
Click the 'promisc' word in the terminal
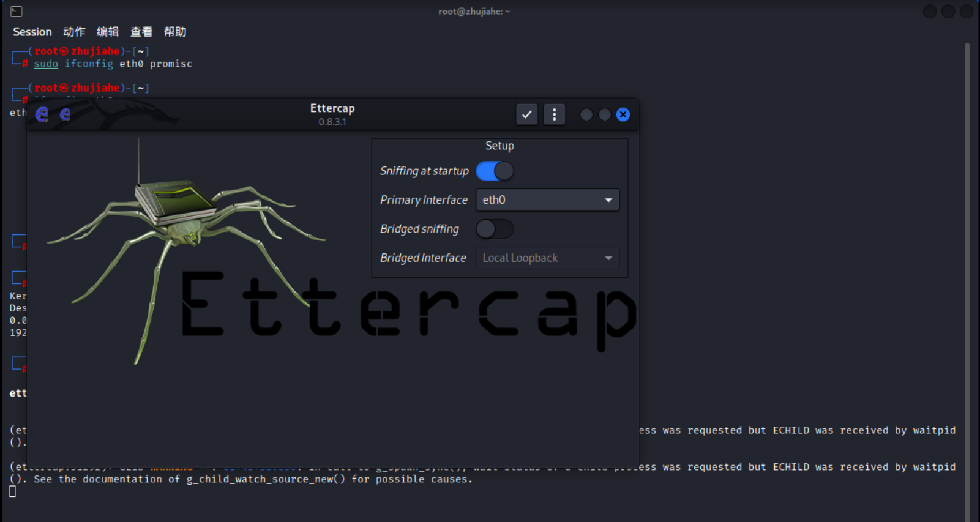coord(171,64)
